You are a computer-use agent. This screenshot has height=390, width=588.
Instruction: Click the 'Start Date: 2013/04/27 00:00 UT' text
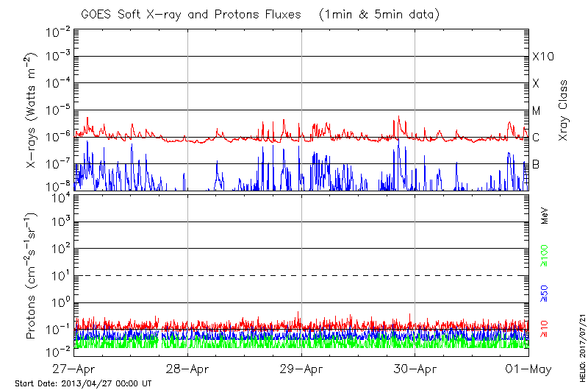point(83,383)
